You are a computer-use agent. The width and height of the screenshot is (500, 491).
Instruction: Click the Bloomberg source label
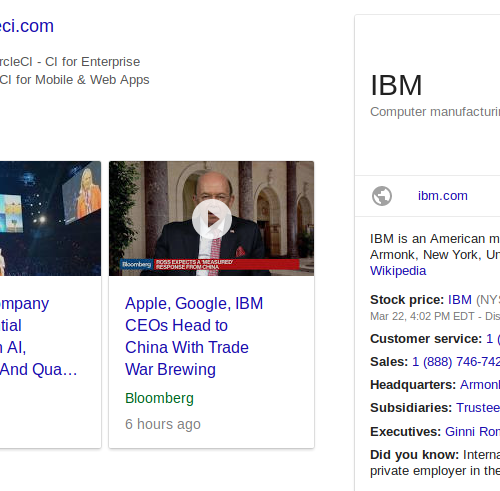click(159, 398)
